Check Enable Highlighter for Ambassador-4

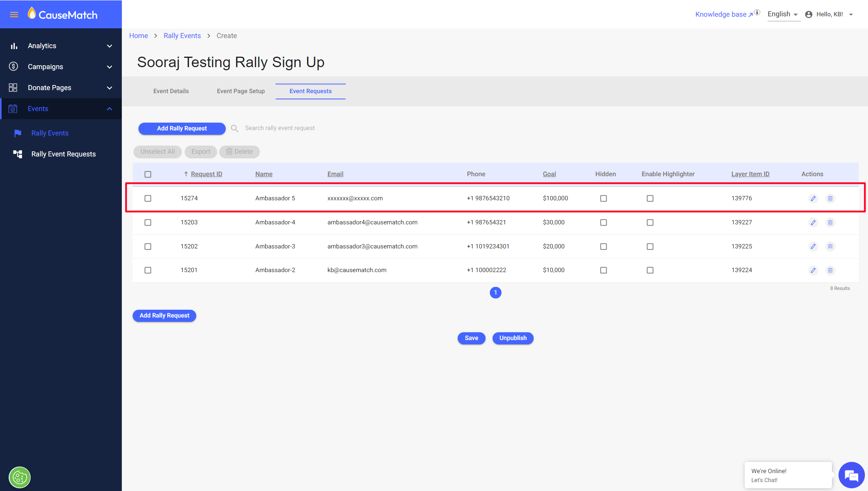point(650,222)
